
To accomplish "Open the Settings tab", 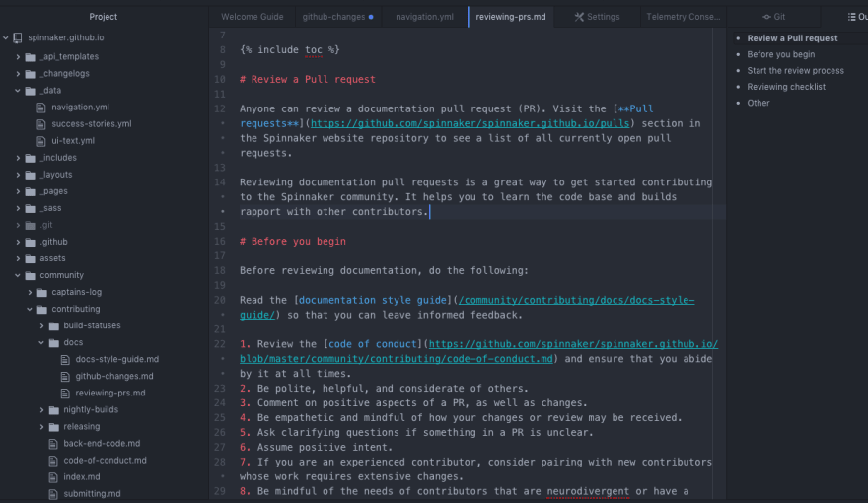I will coord(597,17).
